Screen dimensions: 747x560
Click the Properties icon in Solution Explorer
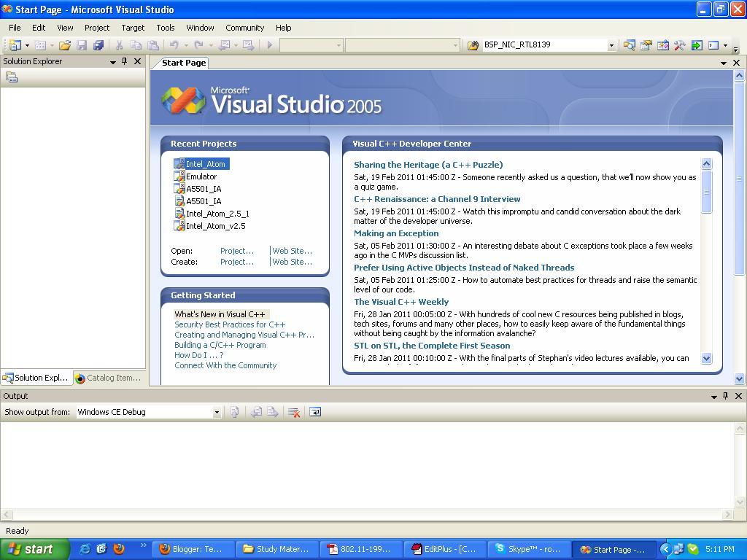[x=12, y=77]
